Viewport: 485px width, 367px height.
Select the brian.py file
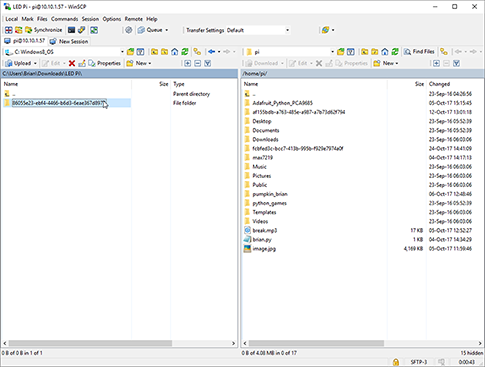[262, 239]
